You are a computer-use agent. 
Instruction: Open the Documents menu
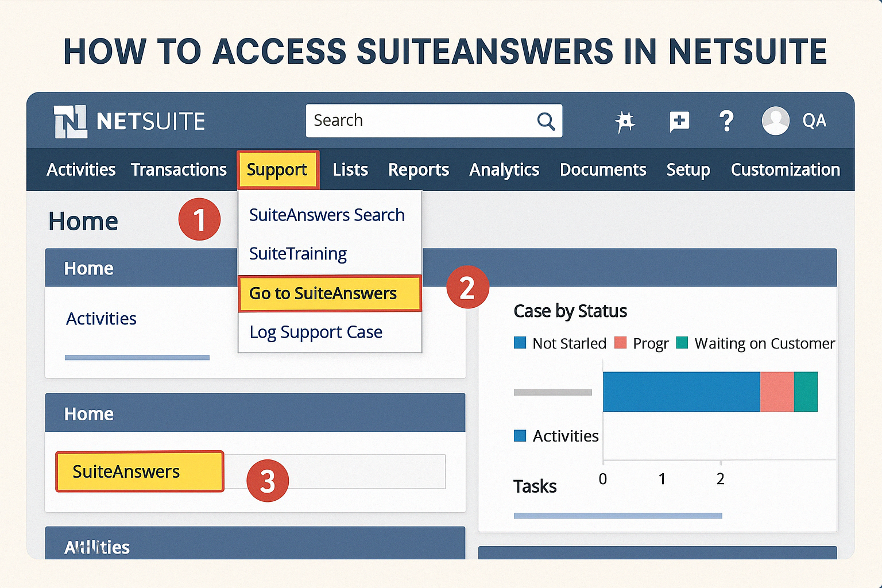pos(603,169)
